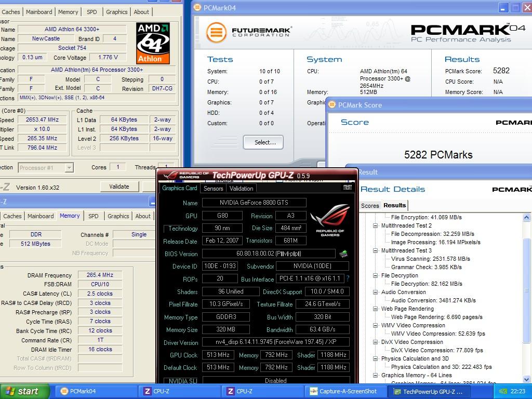Collapse the Multithreaded Test 2 node
The height and width of the screenshot is (399, 532).
[x=375, y=225]
